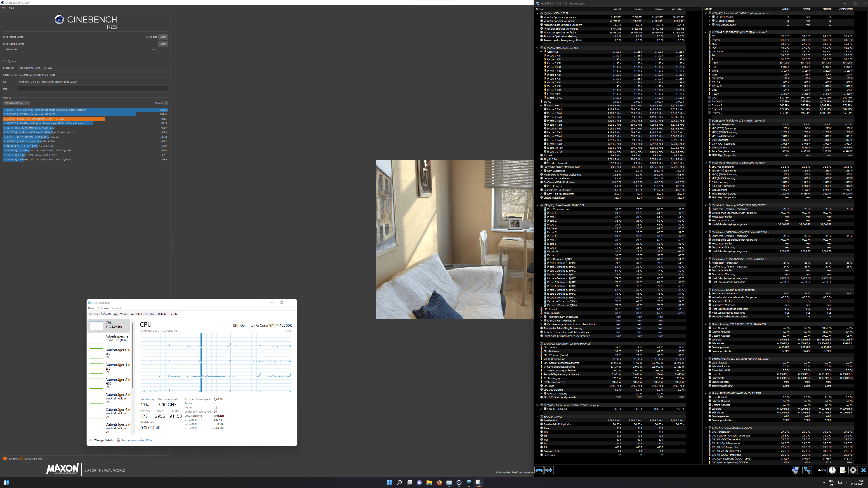Open Cinebench Help menu
This screenshot has width=868, height=488.
[12, 7]
